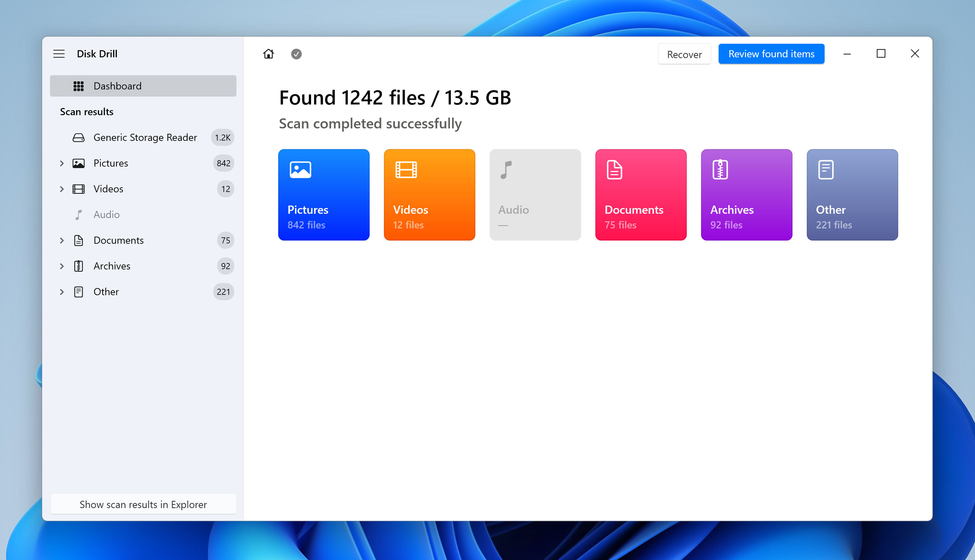The width and height of the screenshot is (975, 560).
Task: Click the 92 count badge for Archives
Action: 225,266
